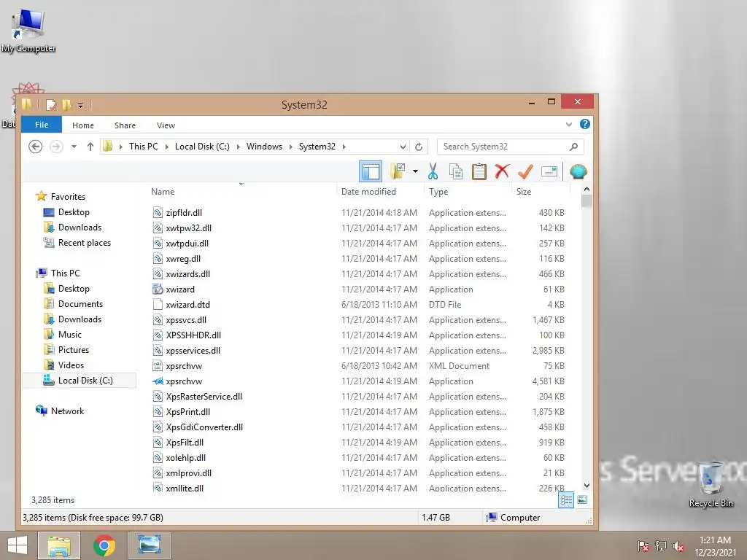The width and height of the screenshot is (747, 560).
Task: Click the orange checkmark Properties icon
Action: click(x=525, y=171)
